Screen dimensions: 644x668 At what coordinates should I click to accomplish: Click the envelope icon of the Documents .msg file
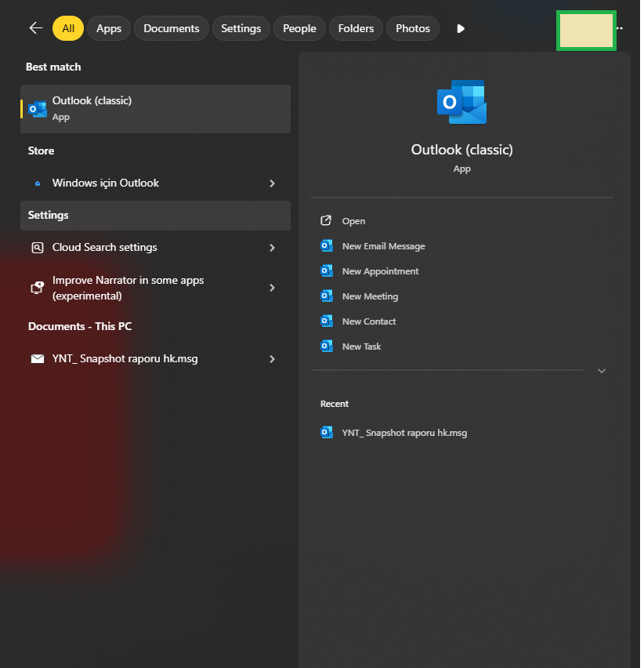click(38, 359)
